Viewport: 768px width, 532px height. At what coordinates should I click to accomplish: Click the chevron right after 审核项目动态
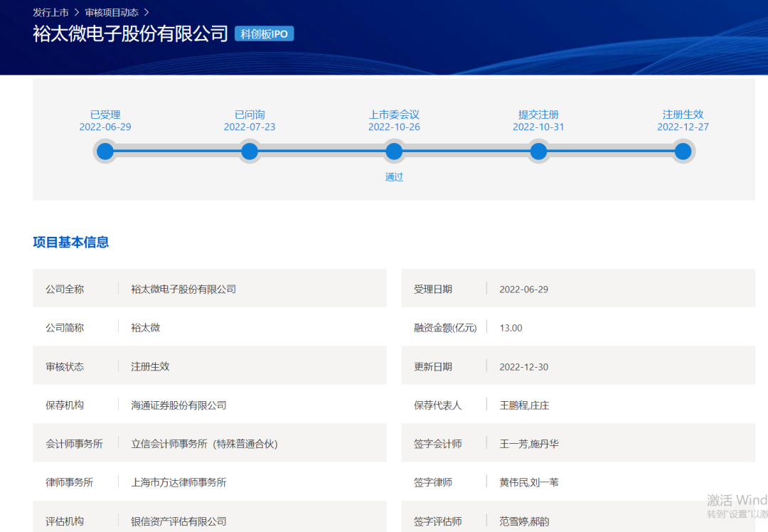pos(146,13)
